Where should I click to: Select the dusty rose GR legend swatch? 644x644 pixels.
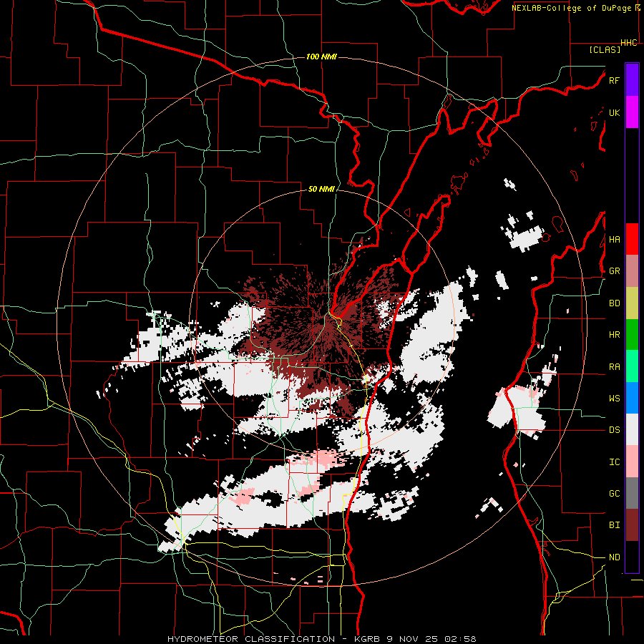632,270
